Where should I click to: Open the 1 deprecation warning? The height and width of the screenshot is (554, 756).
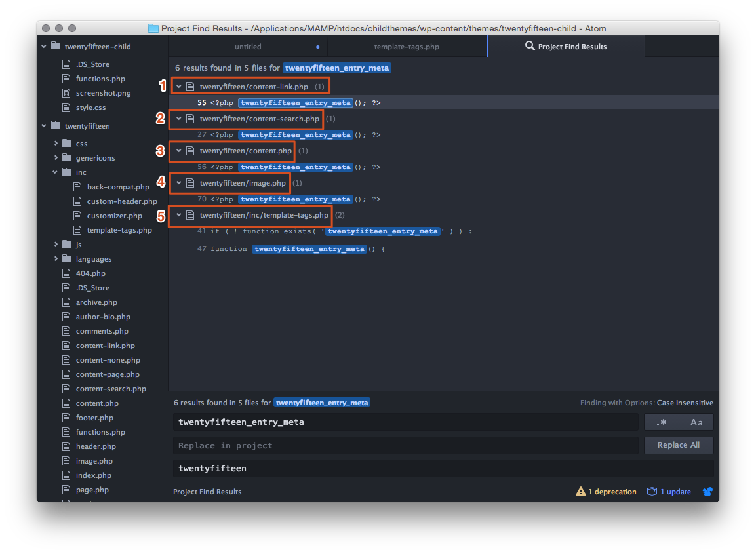click(606, 492)
